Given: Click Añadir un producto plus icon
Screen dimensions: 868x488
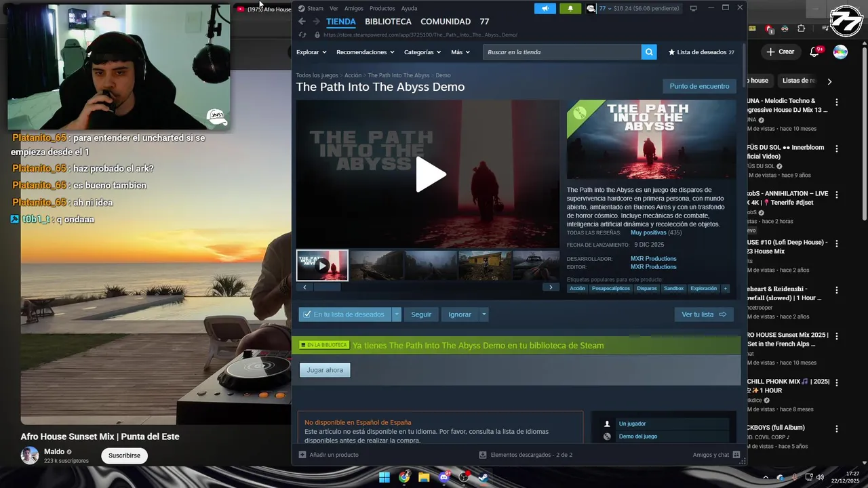Looking at the screenshot, I should pyautogui.click(x=302, y=455).
